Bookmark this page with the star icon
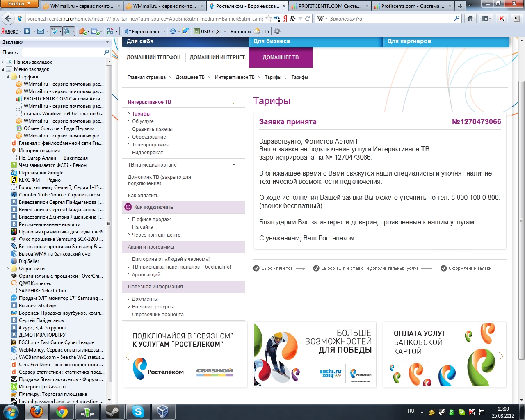The height and width of the screenshot is (420, 525). pos(269,18)
